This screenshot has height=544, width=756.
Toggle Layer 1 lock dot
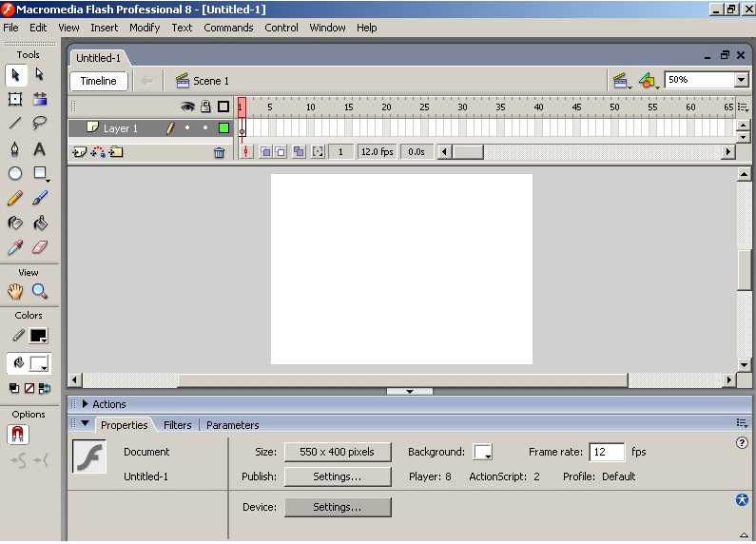(x=205, y=127)
